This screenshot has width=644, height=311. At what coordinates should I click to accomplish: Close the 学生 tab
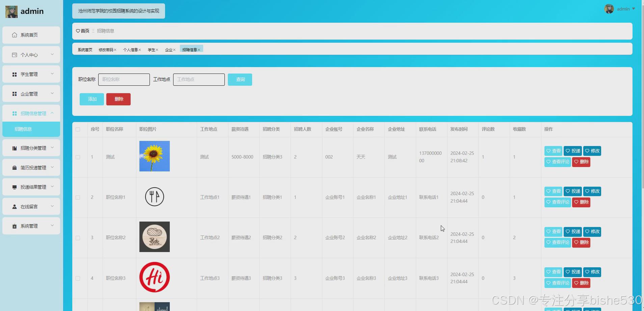pos(157,50)
